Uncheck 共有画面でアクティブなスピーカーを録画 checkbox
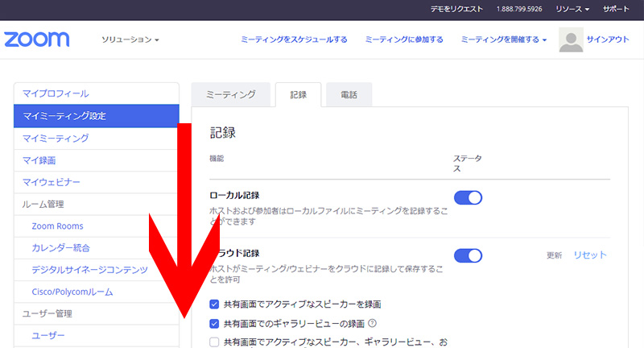The width and height of the screenshot is (644, 348). pyautogui.click(x=214, y=304)
